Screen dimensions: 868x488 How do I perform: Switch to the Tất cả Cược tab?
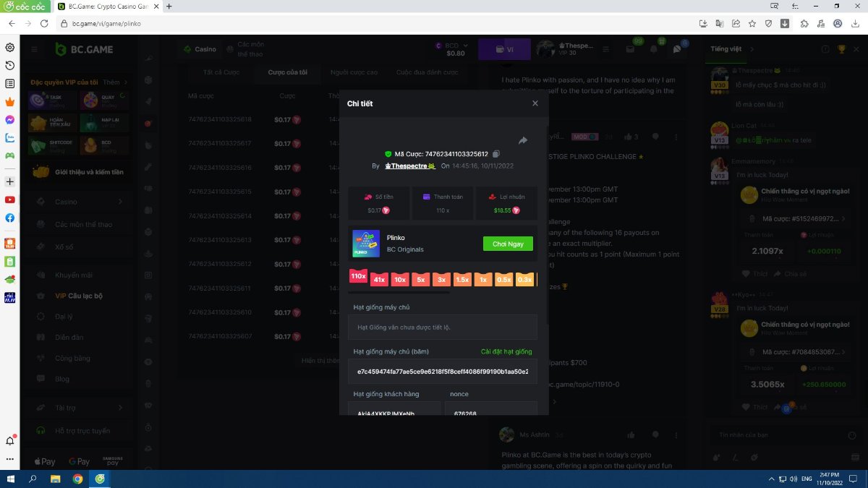(221, 72)
